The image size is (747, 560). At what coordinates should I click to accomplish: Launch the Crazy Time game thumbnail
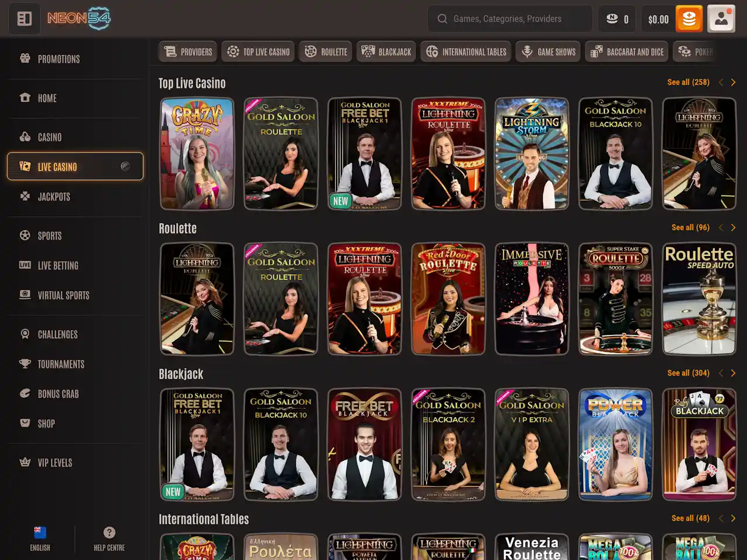197,153
